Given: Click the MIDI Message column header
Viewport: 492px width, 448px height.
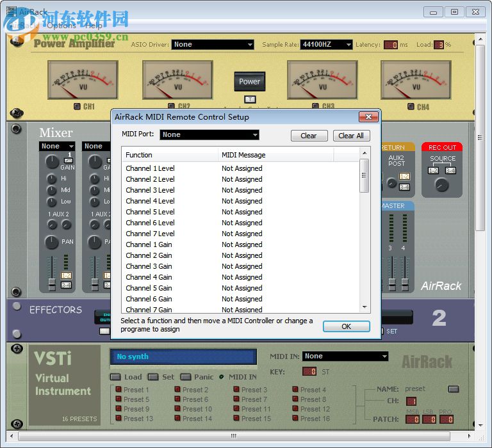Looking at the screenshot, I should click(x=276, y=155).
